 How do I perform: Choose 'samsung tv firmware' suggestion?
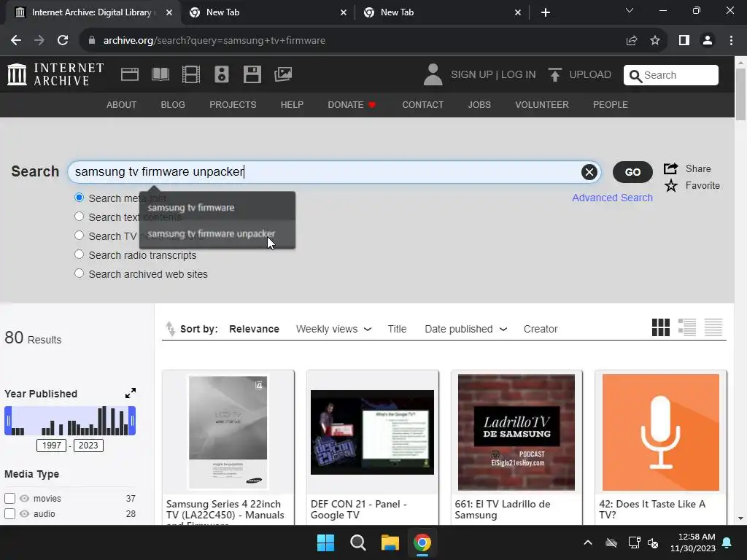tap(217, 208)
